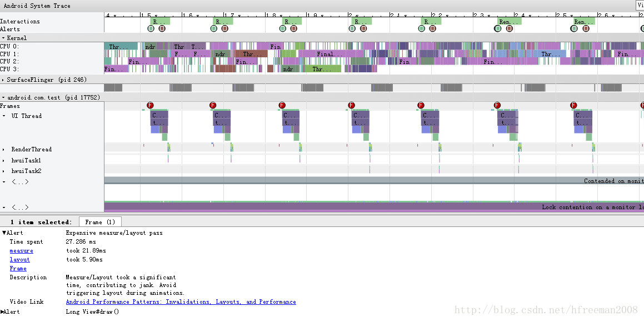
Task: Select the ndr slice on CPU 0
Action: tap(150, 46)
